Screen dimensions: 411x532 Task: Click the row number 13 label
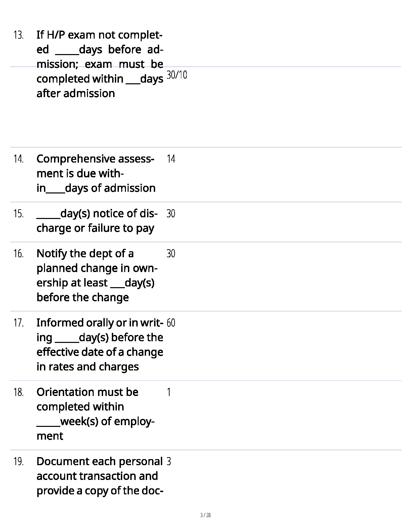18,35
